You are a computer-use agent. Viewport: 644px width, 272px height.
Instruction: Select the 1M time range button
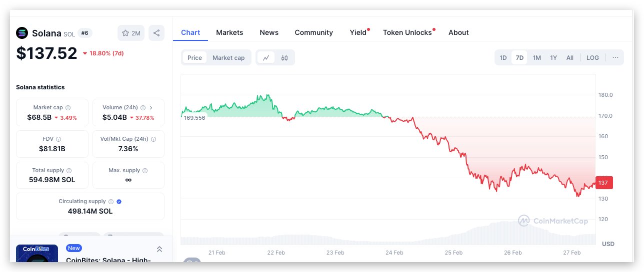click(536, 57)
